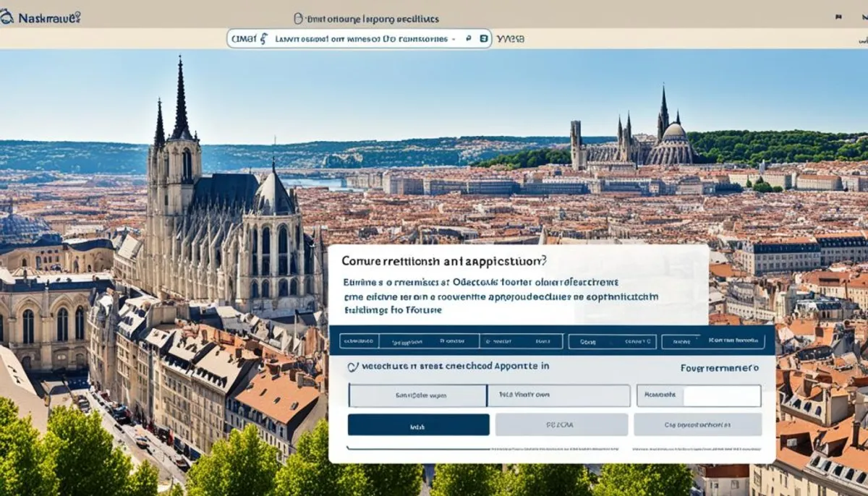Select the Oons tab in the dark blue bar
This screenshot has height=496, width=868.
(612, 341)
